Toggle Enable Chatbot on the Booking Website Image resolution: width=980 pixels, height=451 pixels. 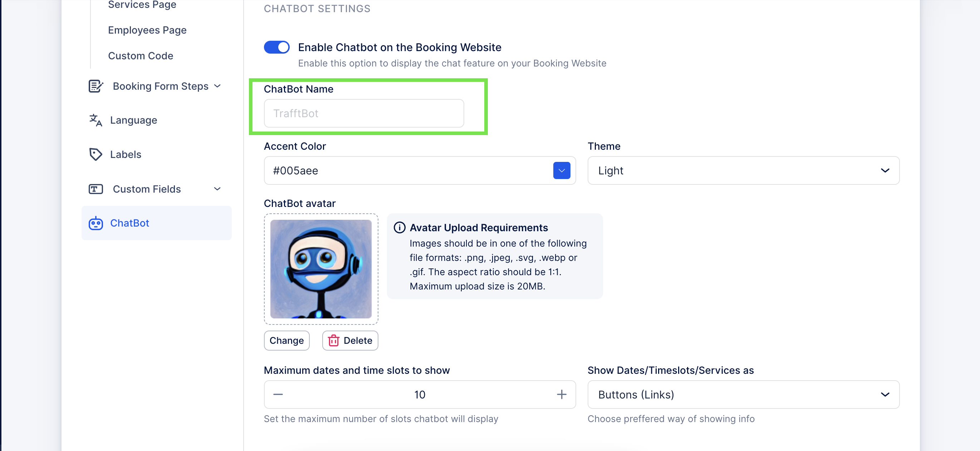[x=276, y=48]
